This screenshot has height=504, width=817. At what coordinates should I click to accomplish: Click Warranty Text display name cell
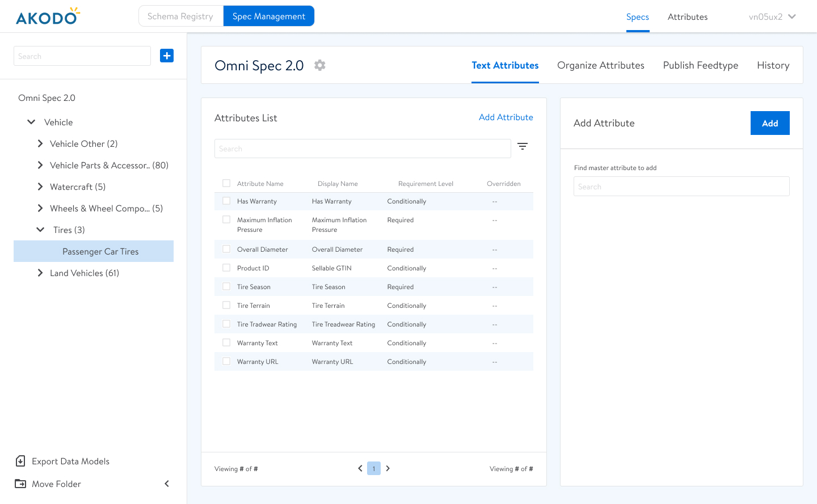pyautogui.click(x=332, y=343)
